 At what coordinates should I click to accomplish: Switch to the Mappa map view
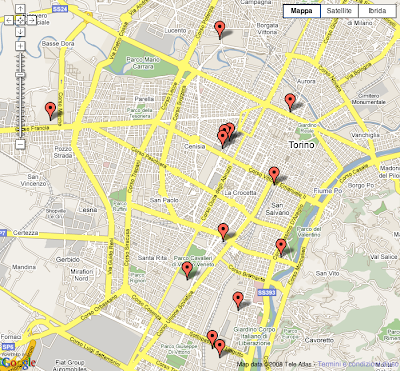[301, 11]
